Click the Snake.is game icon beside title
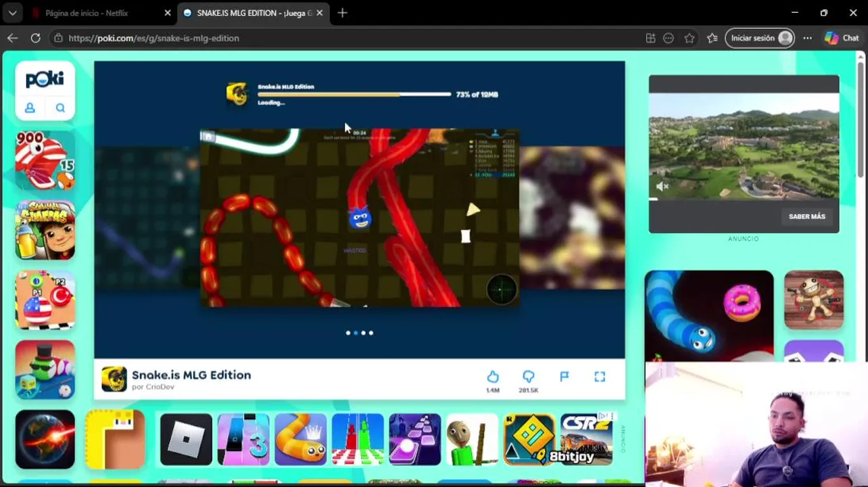This screenshot has width=868, height=487. 114,379
